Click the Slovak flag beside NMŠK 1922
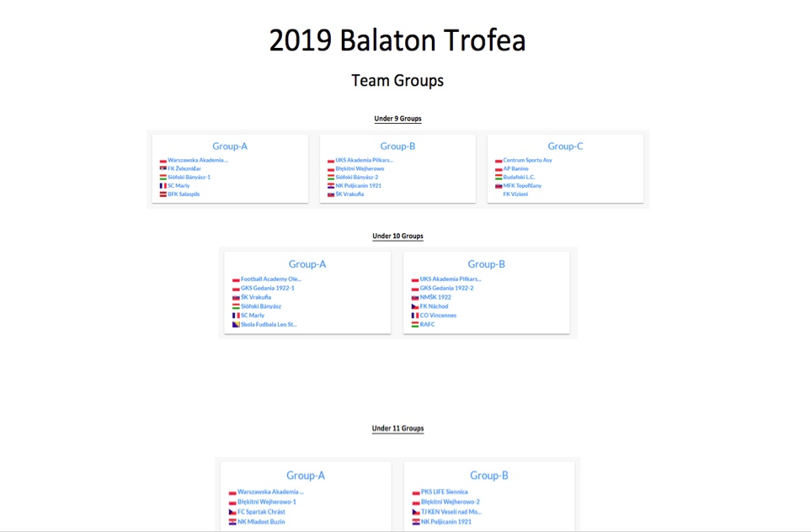The height and width of the screenshot is (532, 811). pos(415,297)
